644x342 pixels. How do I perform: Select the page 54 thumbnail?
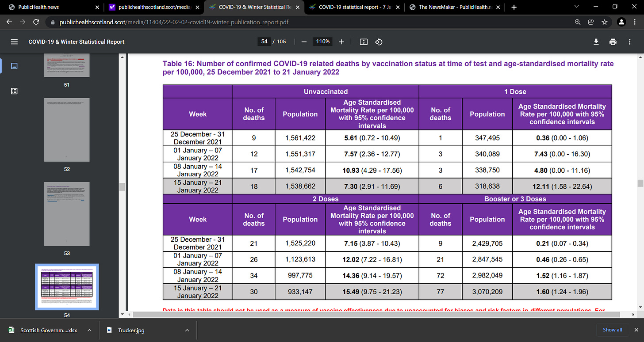[67, 287]
